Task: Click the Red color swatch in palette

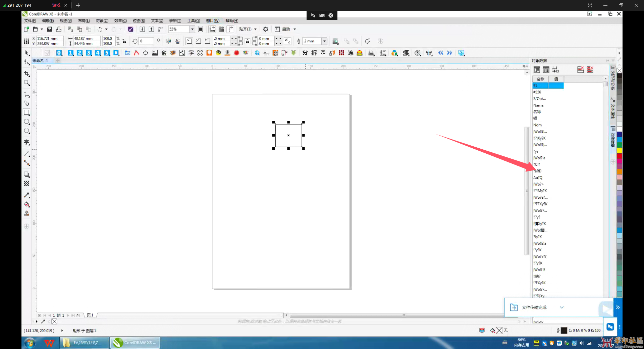Action: pos(620,156)
